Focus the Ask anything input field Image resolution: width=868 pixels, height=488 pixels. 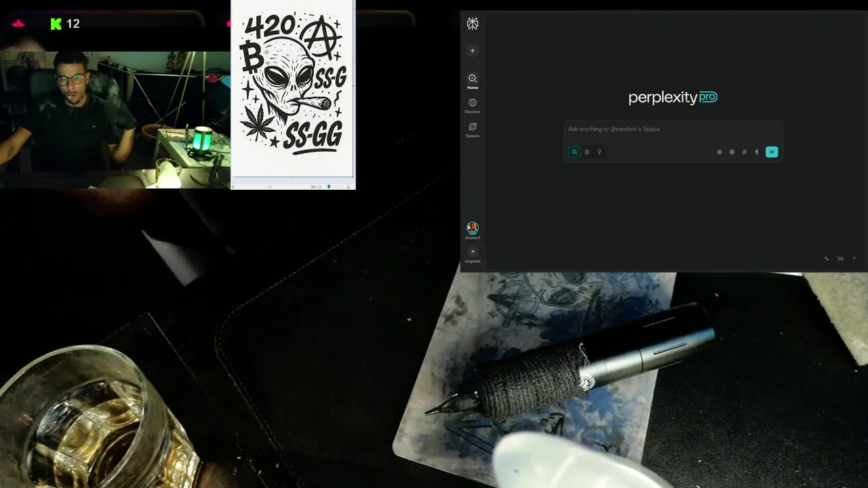[x=674, y=129]
